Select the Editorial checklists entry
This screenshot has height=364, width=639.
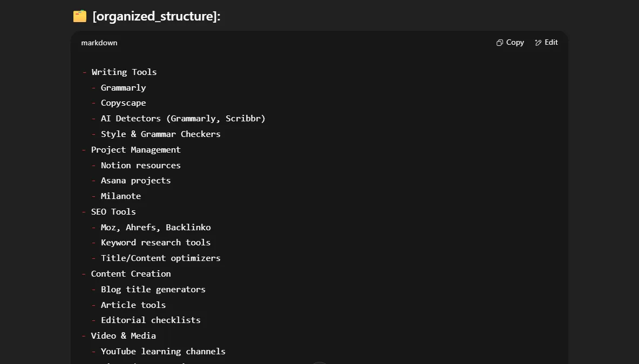[151, 320]
